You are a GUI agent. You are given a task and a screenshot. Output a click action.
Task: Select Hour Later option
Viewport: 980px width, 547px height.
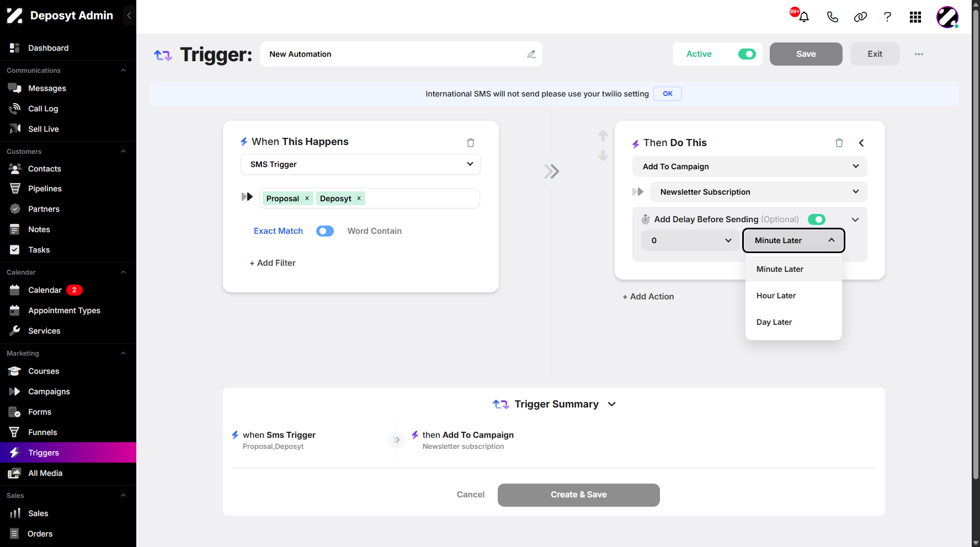click(x=793, y=296)
